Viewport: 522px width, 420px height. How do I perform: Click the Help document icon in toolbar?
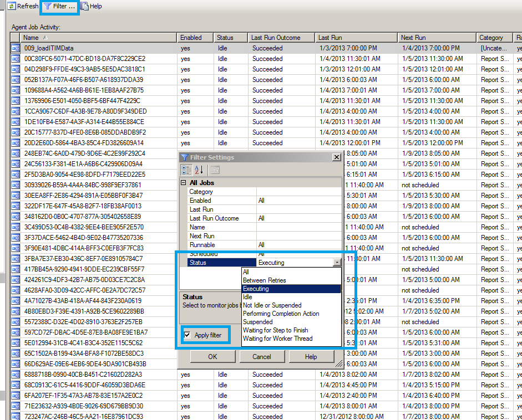click(84, 6)
